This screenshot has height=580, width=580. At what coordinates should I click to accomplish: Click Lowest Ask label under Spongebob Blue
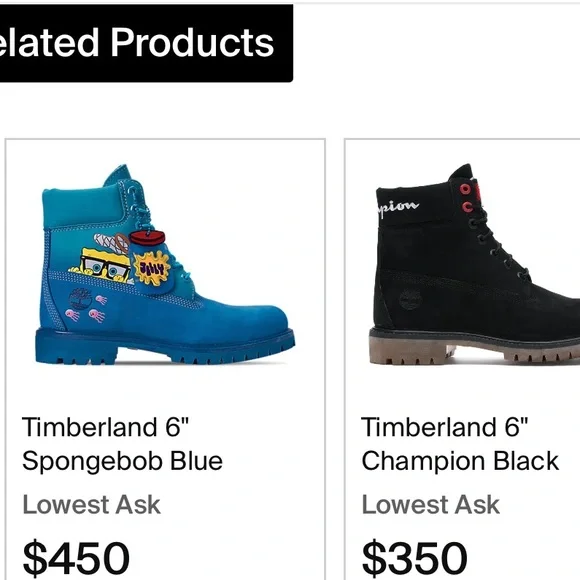point(91,505)
